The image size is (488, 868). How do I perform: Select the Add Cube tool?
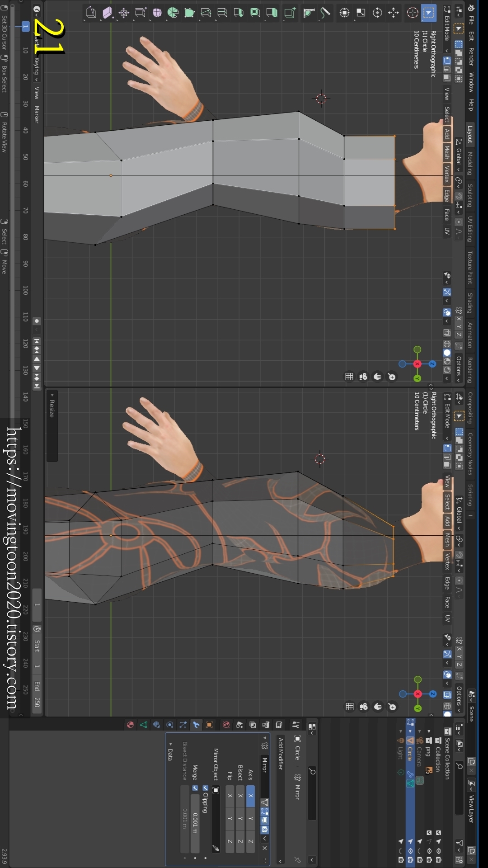pyautogui.click(x=290, y=13)
